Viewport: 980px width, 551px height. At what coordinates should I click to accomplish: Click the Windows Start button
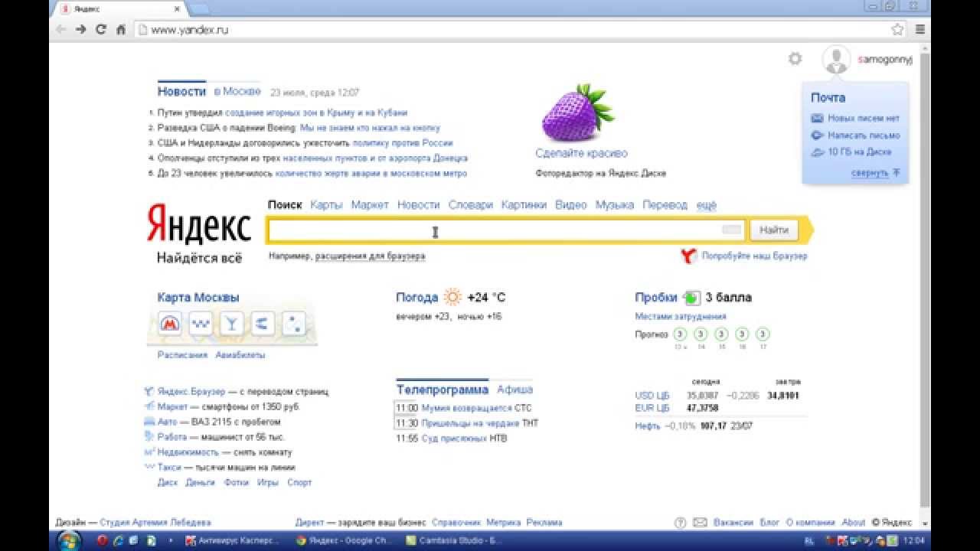[x=69, y=540]
